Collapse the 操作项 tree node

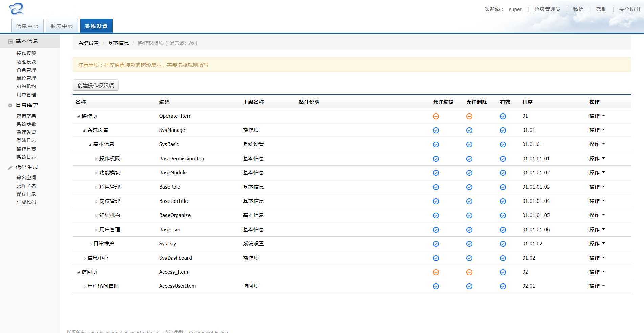click(78, 116)
